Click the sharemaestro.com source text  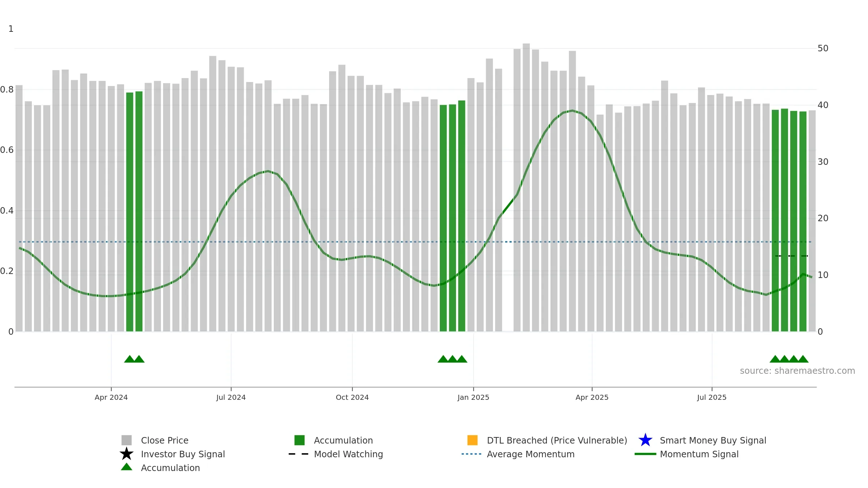(x=797, y=371)
